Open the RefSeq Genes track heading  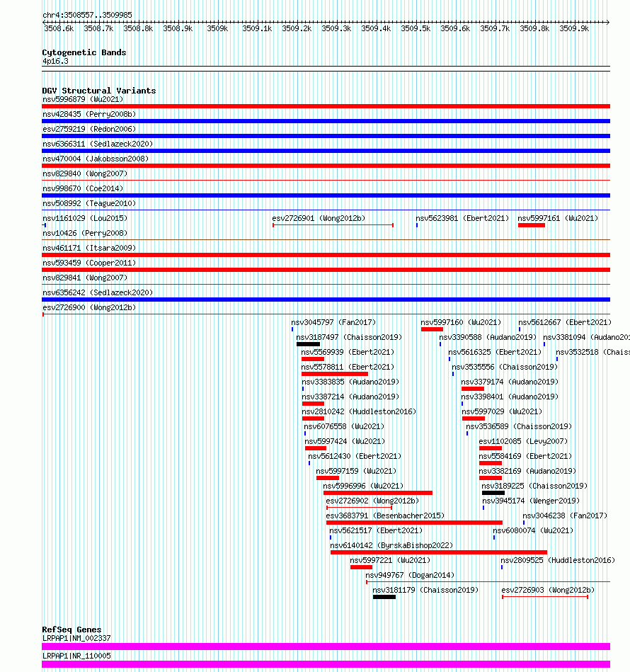click(71, 630)
